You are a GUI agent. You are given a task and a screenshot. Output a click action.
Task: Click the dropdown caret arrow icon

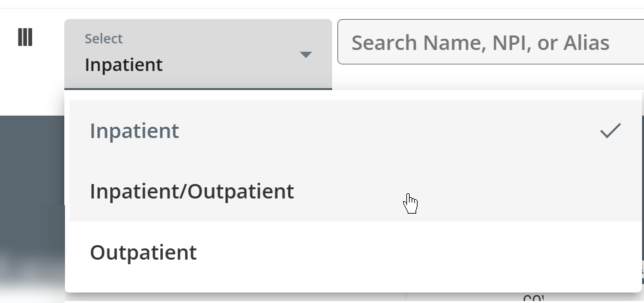[305, 55]
